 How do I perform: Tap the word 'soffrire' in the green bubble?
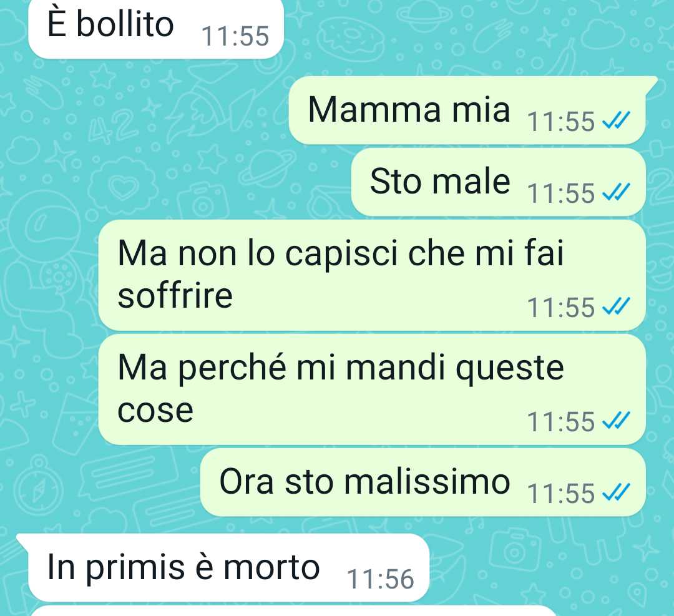pos(175,295)
